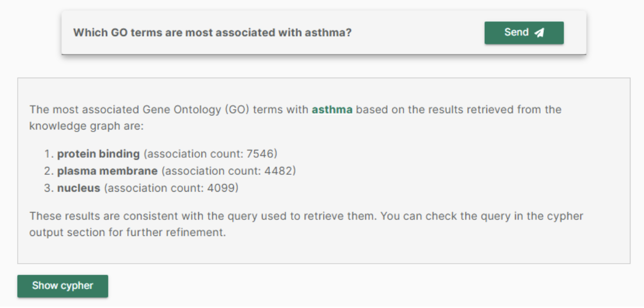Click list number 3 in the results
This screenshot has width=644, height=308.
(49, 188)
